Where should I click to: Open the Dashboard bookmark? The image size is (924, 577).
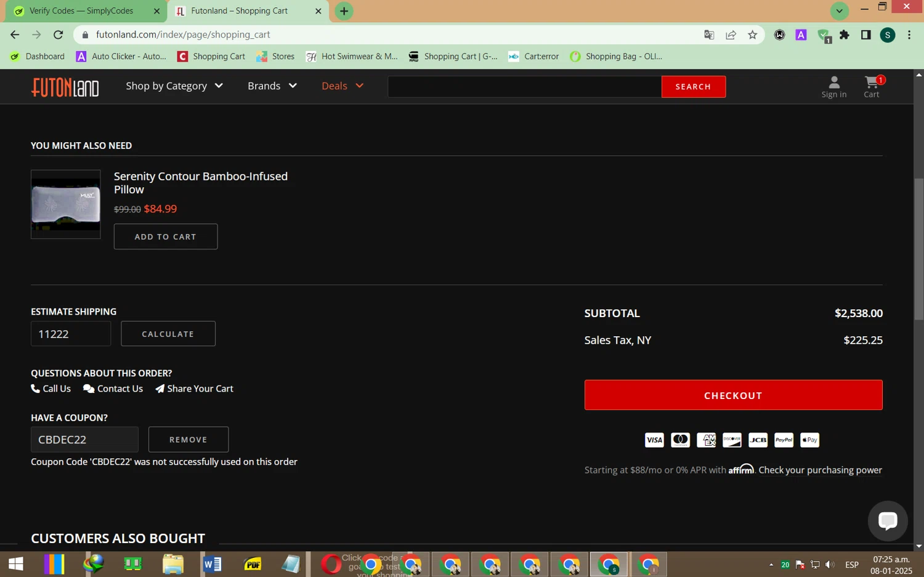pyautogui.click(x=38, y=57)
